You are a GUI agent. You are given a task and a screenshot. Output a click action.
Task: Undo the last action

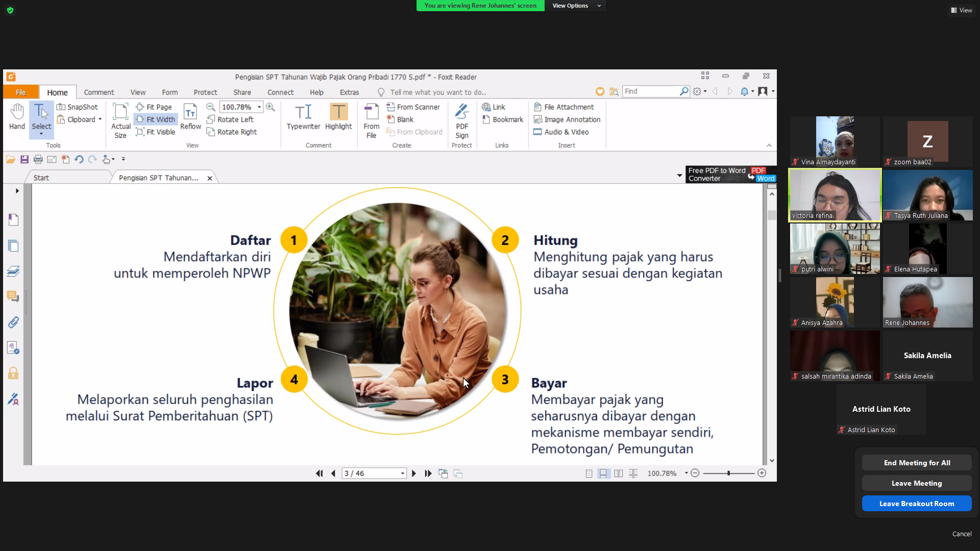point(79,160)
